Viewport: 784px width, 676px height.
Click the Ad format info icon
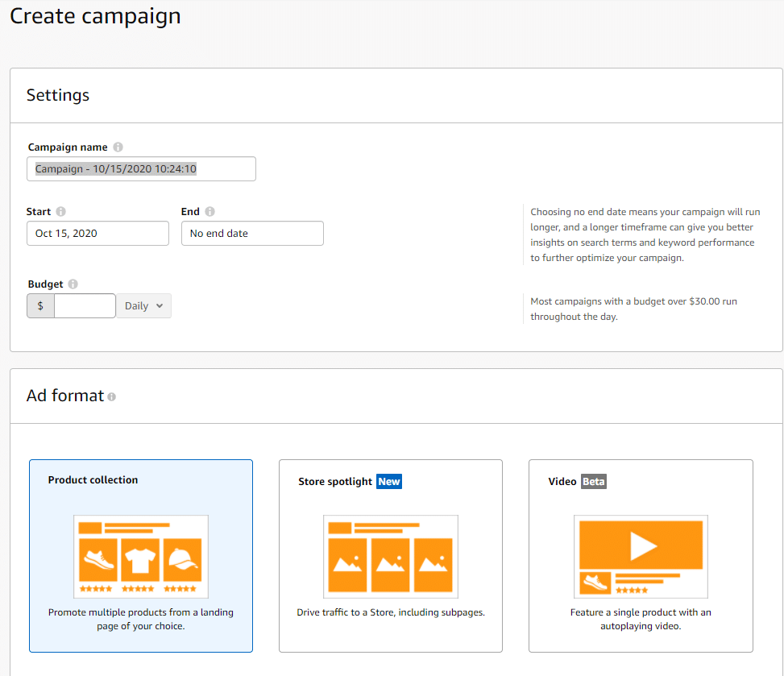[111, 397]
